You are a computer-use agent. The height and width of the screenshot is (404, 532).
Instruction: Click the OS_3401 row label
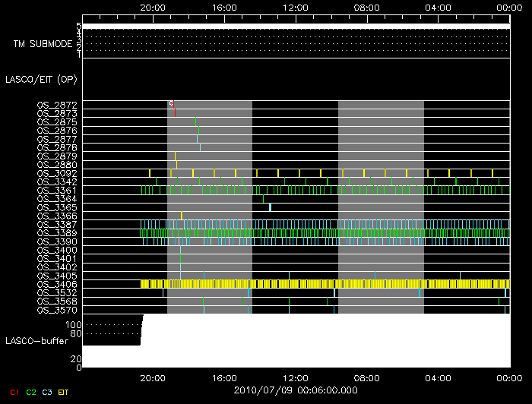coord(57,259)
